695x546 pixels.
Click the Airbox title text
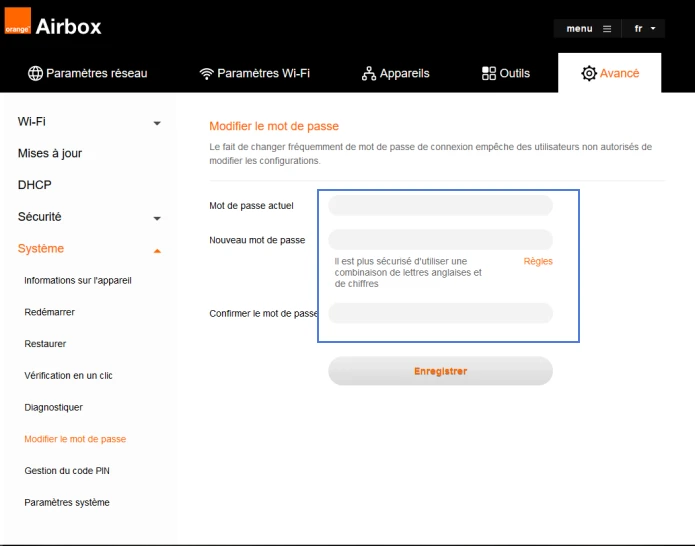(x=69, y=27)
